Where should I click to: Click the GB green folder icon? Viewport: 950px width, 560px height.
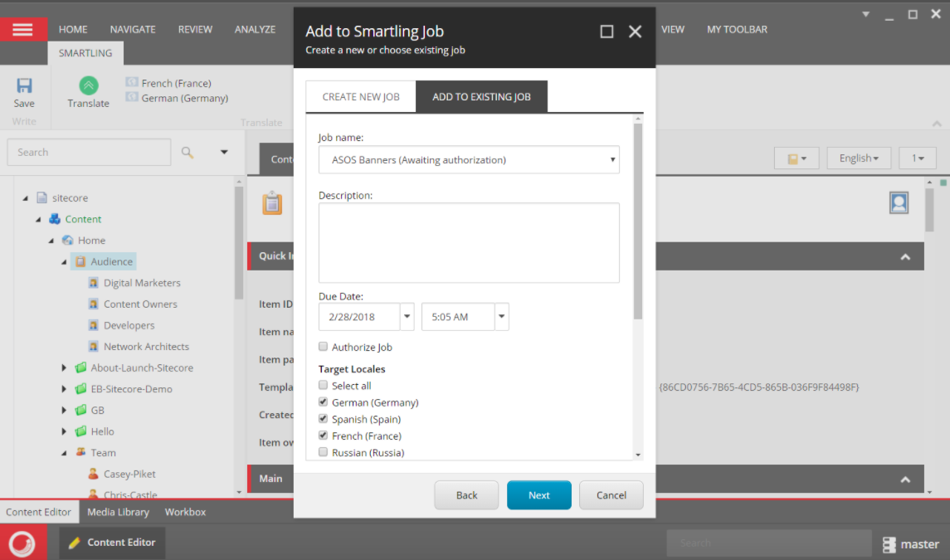click(x=80, y=410)
